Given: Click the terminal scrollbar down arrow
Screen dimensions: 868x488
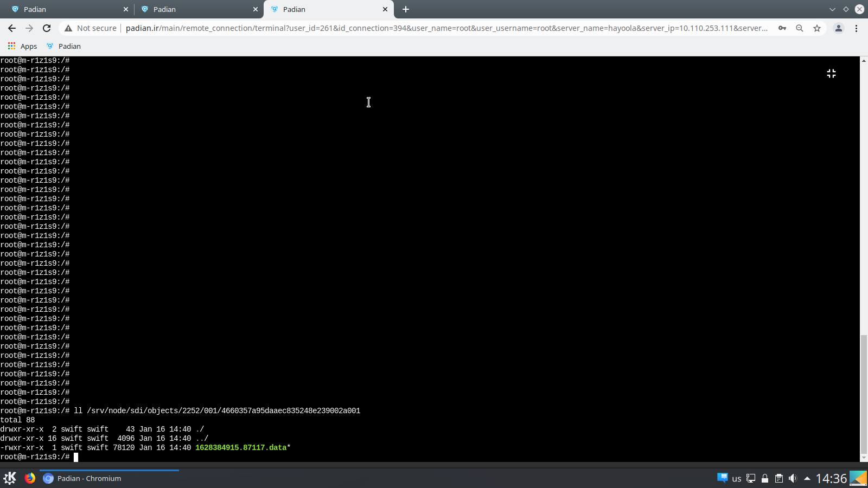Looking at the screenshot, I should [x=864, y=458].
